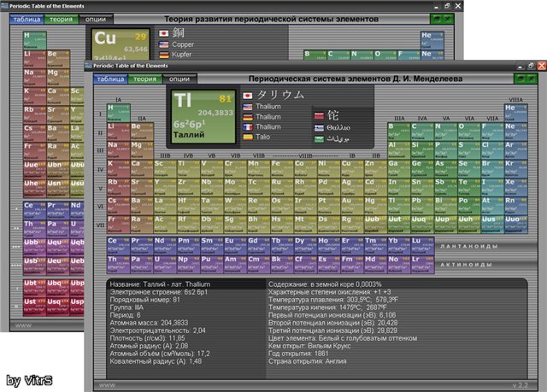
Task: Select the Fr cell in the front window
Action: pos(119,225)
